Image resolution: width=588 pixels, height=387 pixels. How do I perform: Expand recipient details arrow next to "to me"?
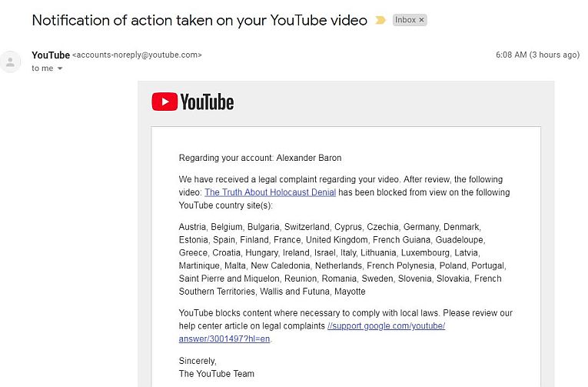pyautogui.click(x=60, y=68)
